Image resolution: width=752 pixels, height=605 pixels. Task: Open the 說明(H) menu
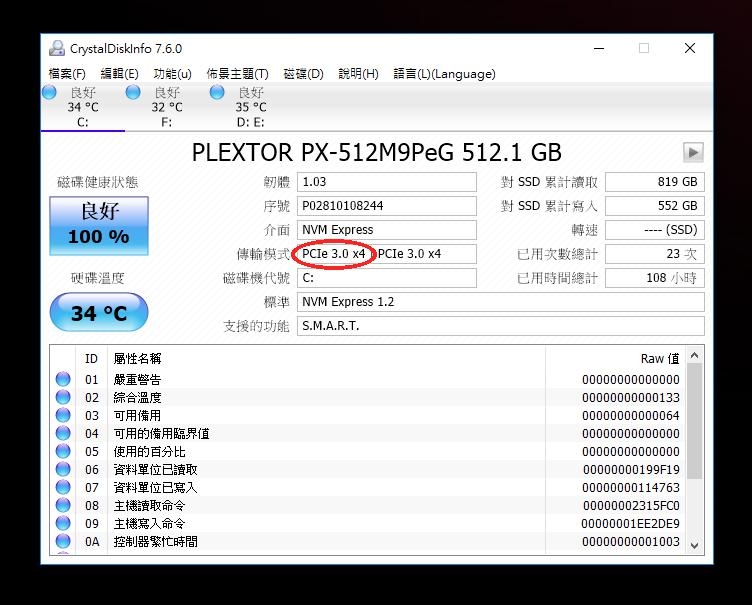(358, 74)
